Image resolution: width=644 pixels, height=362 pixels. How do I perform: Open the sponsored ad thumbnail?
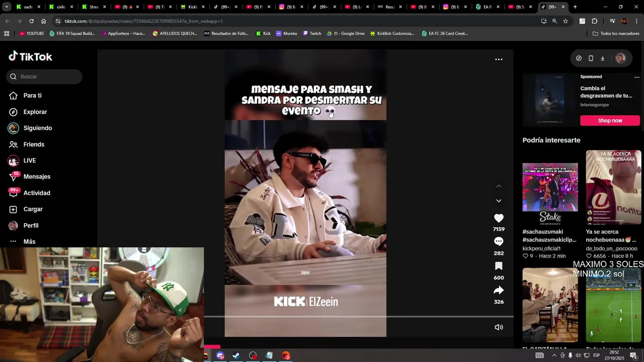point(549,100)
